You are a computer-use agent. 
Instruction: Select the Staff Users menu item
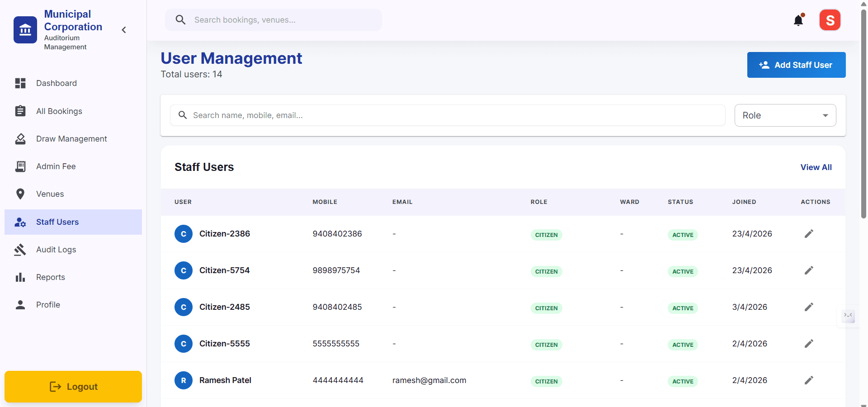pyautogui.click(x=73, y=222)
